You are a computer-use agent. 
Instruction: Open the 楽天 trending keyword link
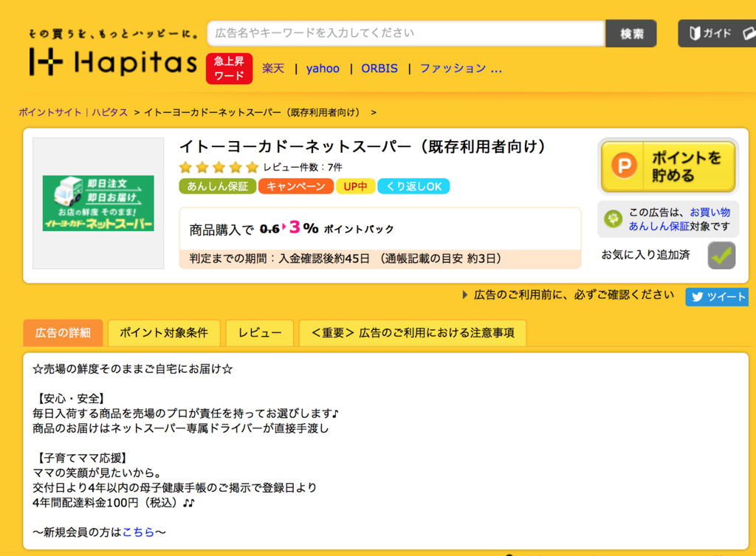click(273, 69)
